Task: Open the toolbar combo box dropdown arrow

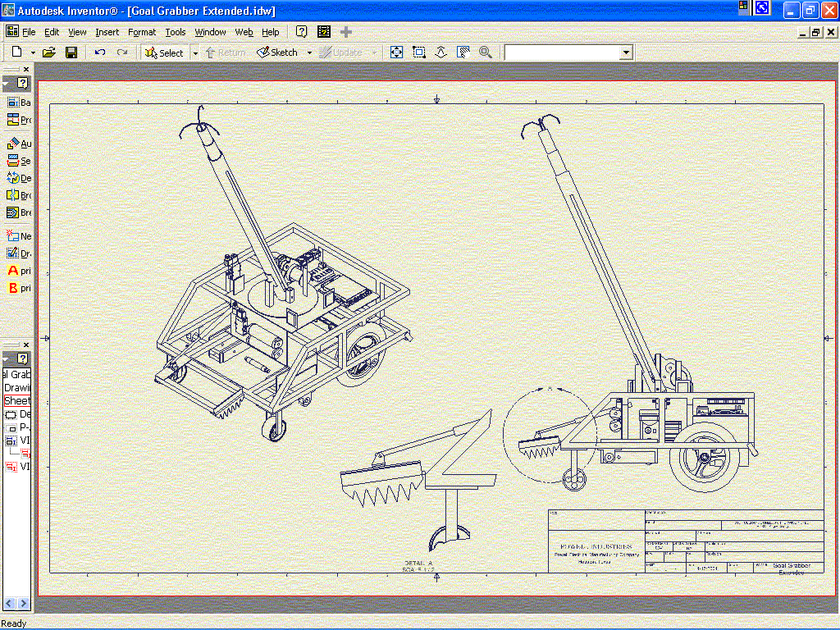Action: coord(626,52)
